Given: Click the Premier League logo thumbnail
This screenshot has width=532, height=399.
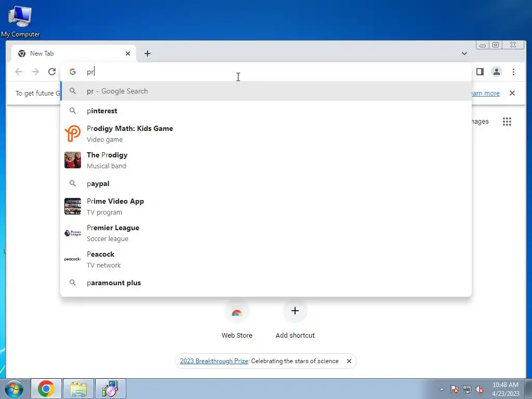Looking at the screenshot, I should (x=73, y=233).
